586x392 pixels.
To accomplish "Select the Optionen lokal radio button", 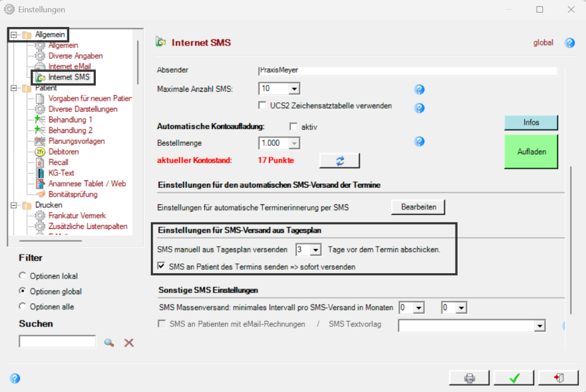I will tap(22, 275).
